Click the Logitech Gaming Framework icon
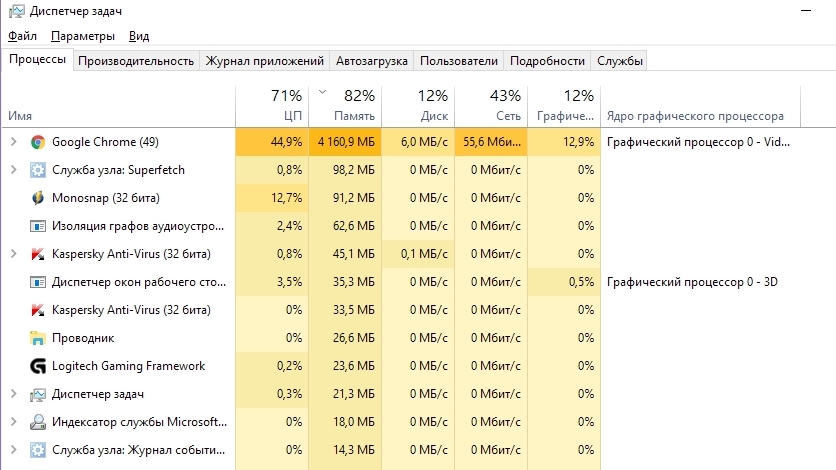This screenshot has width=836, height=470. pos(38,366)
